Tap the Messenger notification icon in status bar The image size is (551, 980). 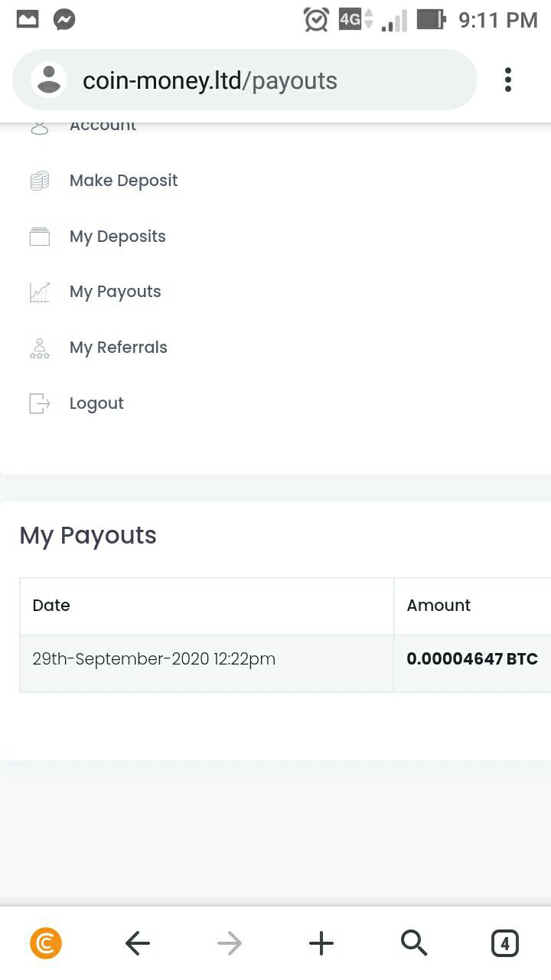(65, 20)
